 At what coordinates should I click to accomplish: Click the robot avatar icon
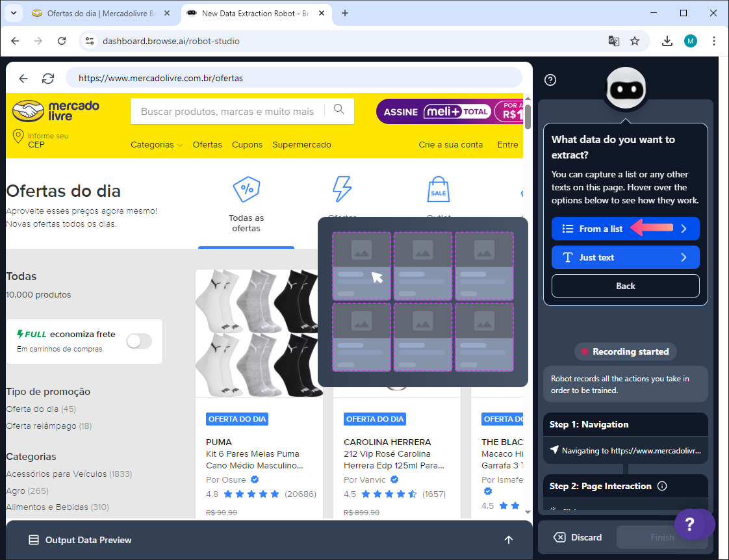coord(626,88)
